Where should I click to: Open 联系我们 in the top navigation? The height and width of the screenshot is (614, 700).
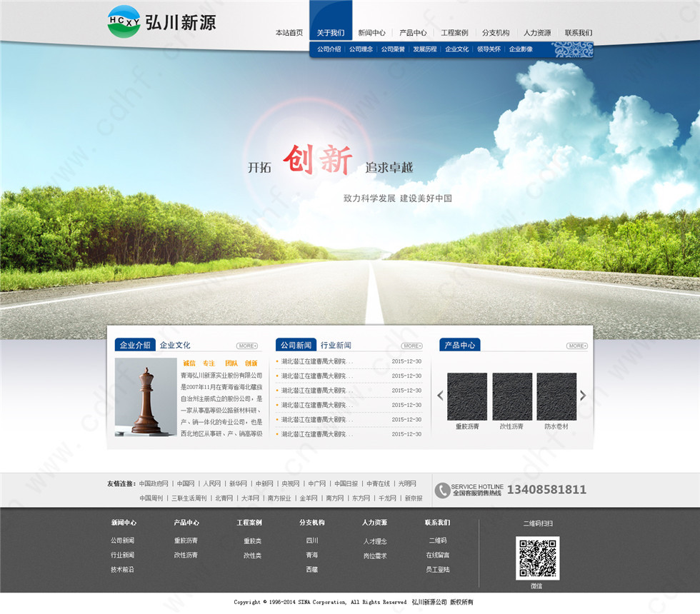[x=578, y=33]
